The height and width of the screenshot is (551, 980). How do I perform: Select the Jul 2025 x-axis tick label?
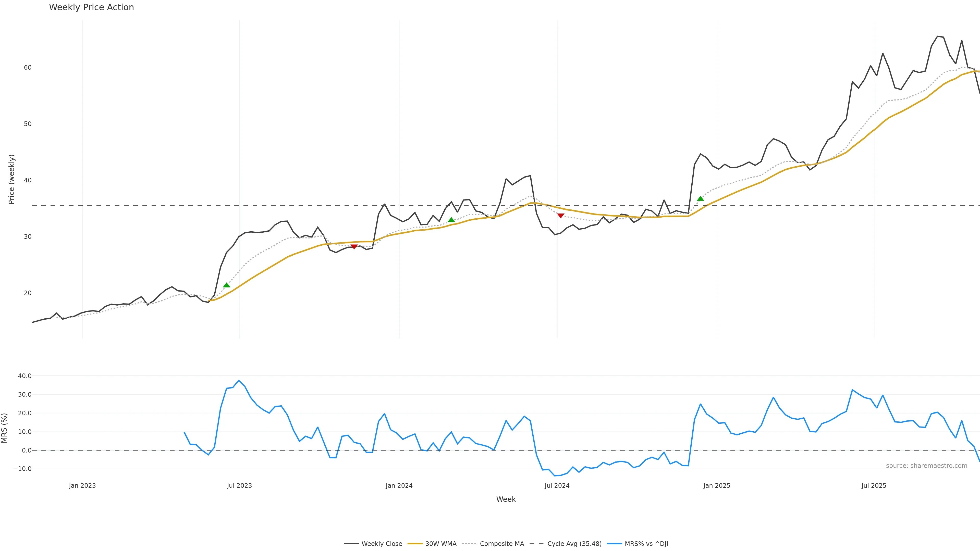[x=874, y=486]
